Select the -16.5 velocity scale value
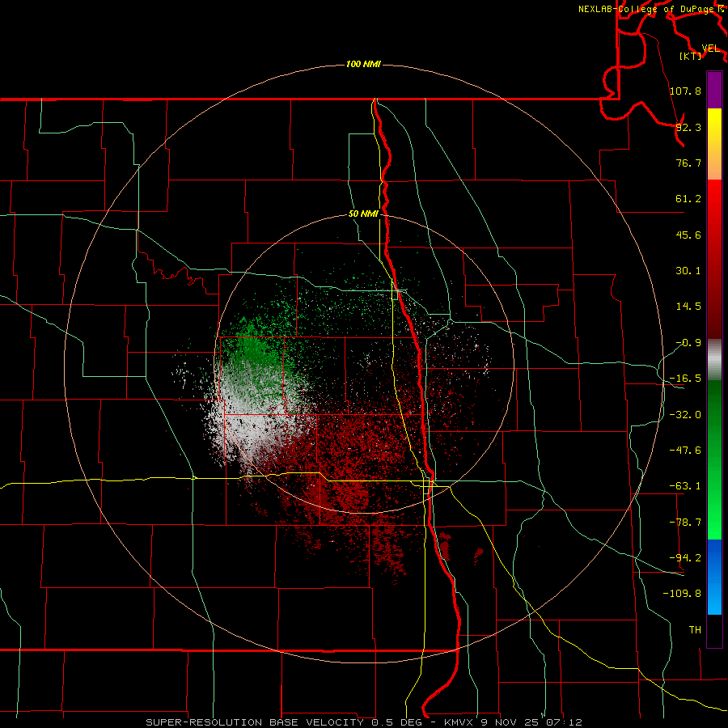Viewport: 728px width, 728px height. tap(685, 379)
